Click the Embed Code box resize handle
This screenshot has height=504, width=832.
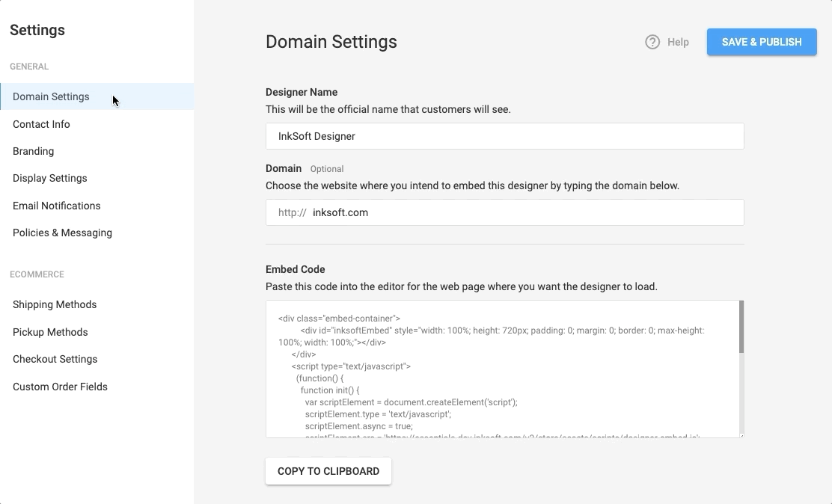741,434
